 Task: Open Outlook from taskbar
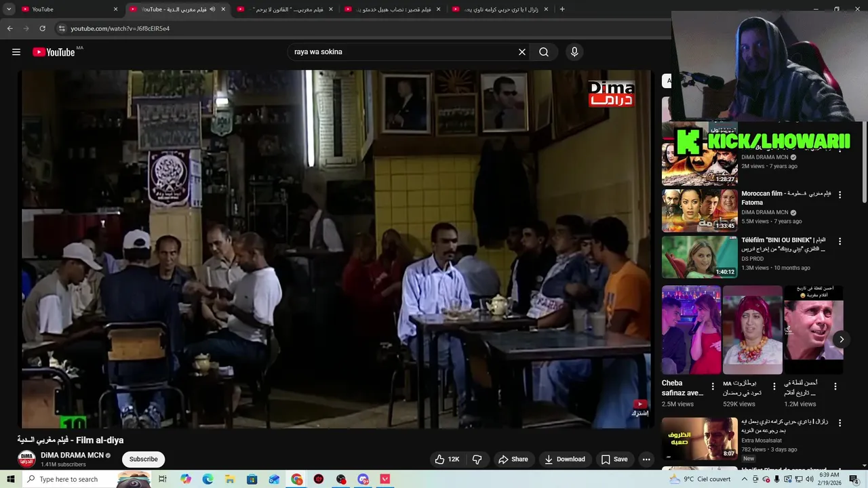click(274, 479)
